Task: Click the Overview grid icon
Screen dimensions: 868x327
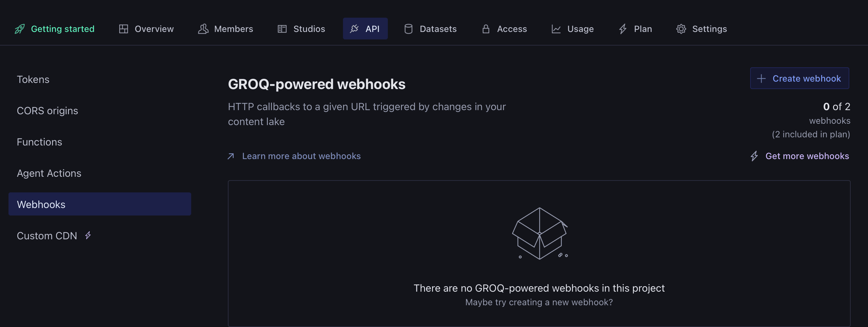Action: coord(124,29)
